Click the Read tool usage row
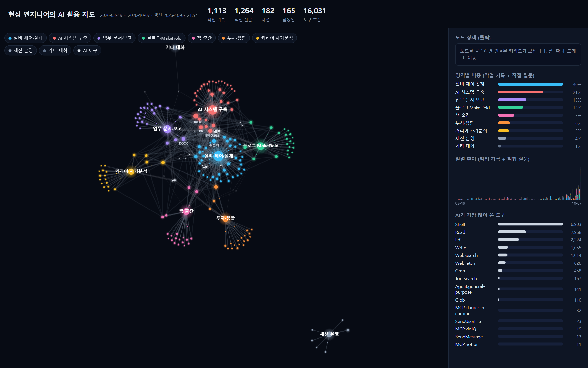The image size is (588, 368). click(x=518, y=232)
